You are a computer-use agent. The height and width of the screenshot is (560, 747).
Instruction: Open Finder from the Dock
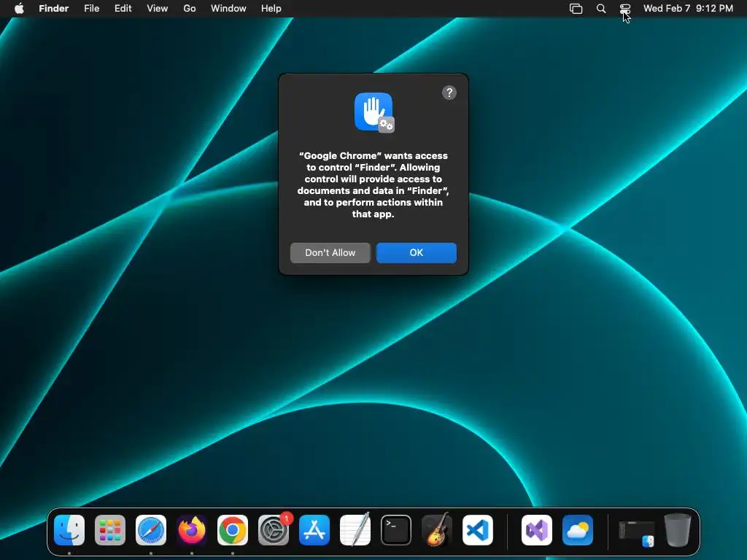pyautogui.click(x=69, y=530)
